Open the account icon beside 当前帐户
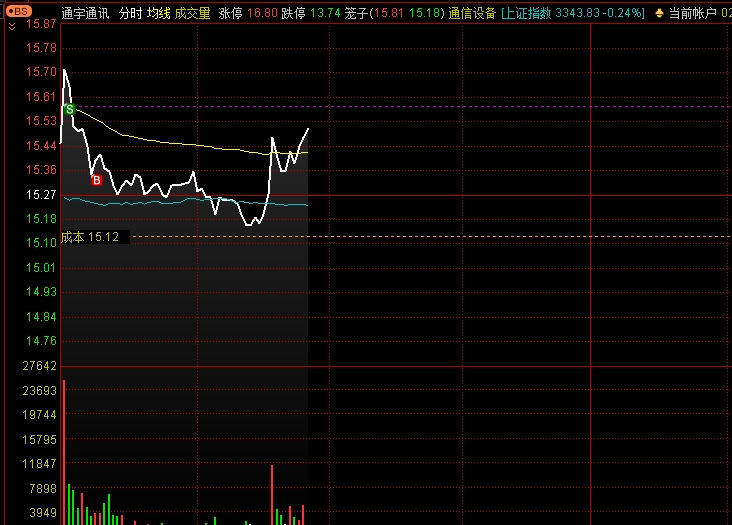 (x=659, y=14)
